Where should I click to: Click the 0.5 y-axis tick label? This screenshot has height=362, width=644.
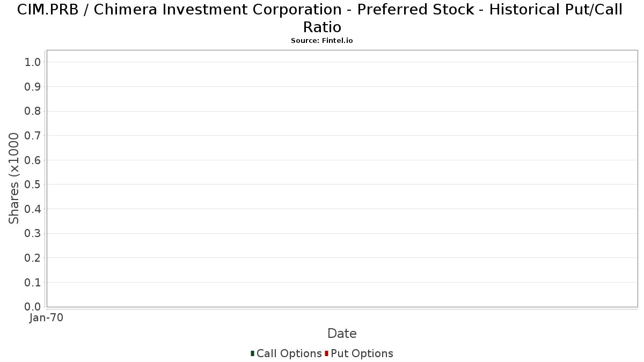pos(33,184)
